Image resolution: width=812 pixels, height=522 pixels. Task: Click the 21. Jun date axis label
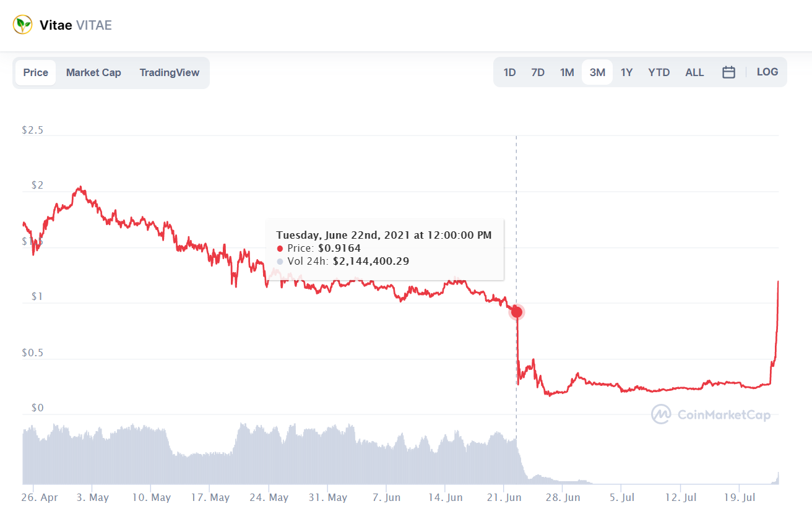tap(505, 498)
